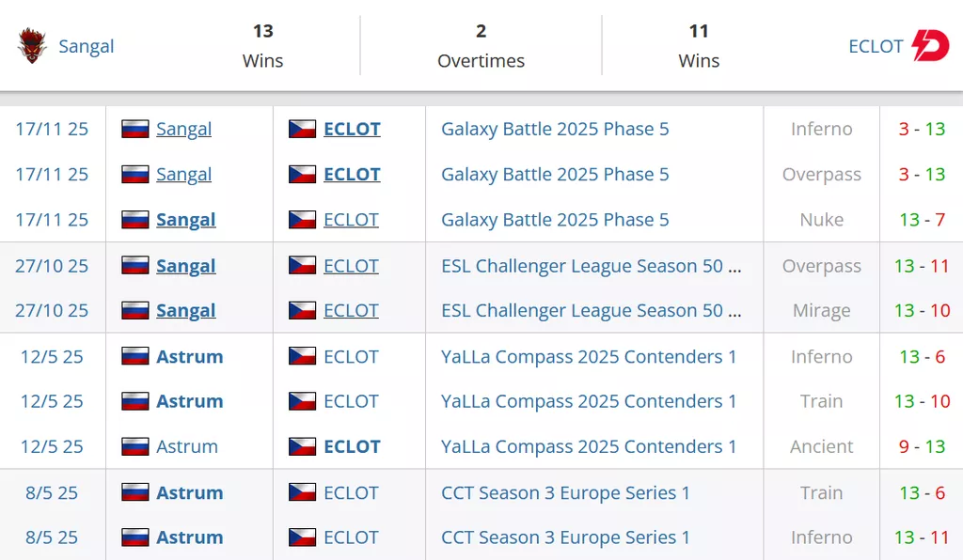963x560 pixels.
Task: Click Russian flag in first Inferno row
Action: [135, 130]
